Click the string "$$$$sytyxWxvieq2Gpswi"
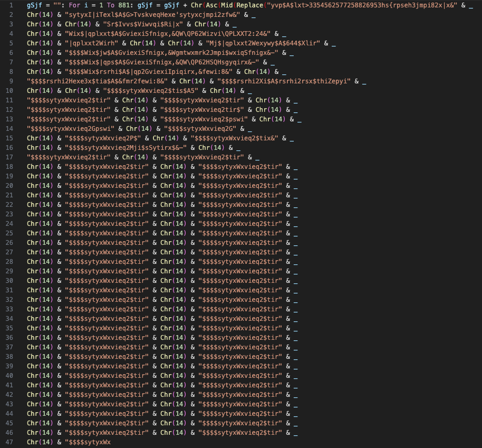Image resolution: width=482 pixels, height=448 pixels. pos(70,129)
